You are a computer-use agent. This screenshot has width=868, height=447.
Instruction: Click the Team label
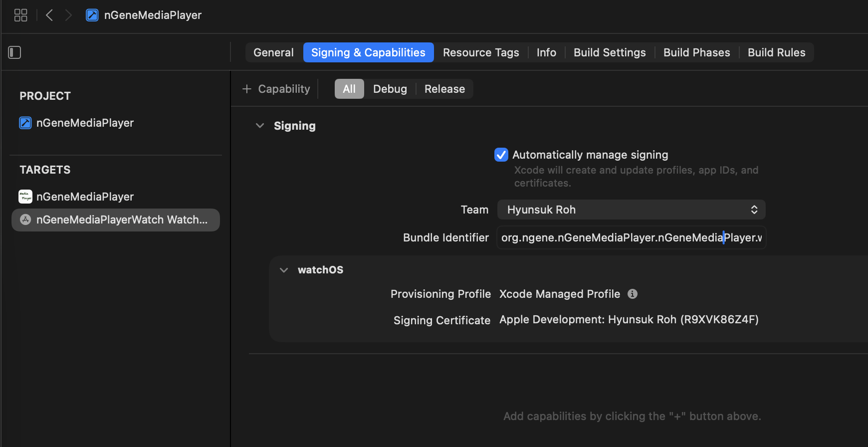pyautogui.click(x=474, y=210)
